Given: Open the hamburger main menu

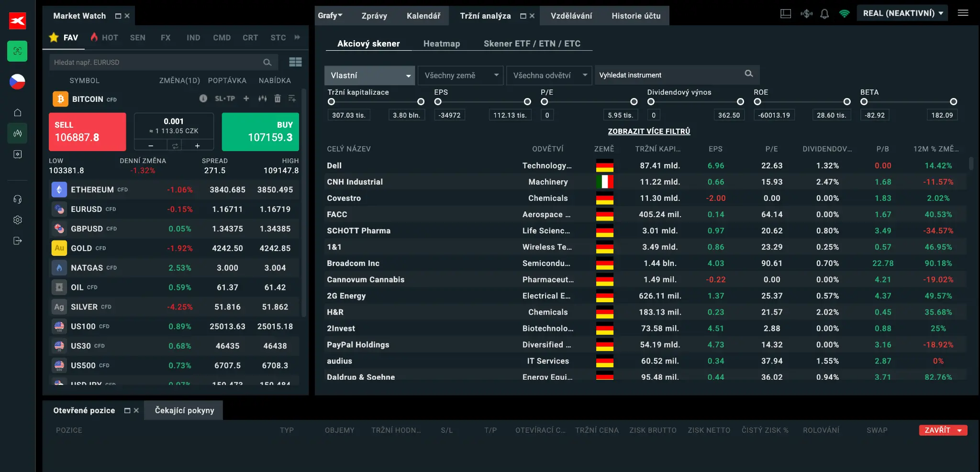Looking at the screenshot, I should point(963,13).
